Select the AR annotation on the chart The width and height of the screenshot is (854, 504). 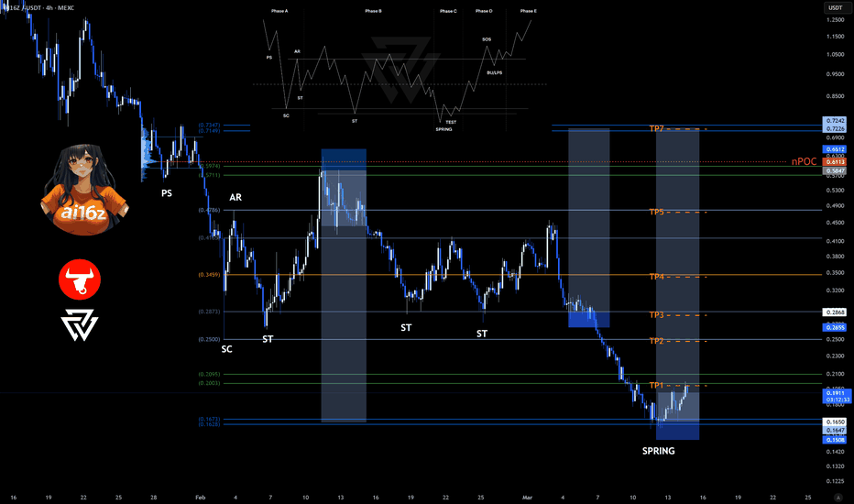[x=235, y=197]
